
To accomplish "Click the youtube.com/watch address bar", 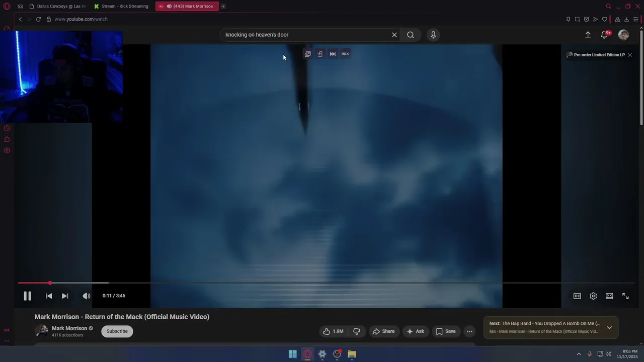I will point(81,19).
